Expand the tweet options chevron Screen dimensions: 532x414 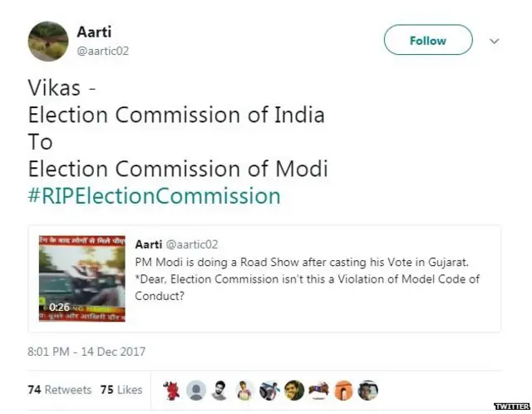click(494, 41)
